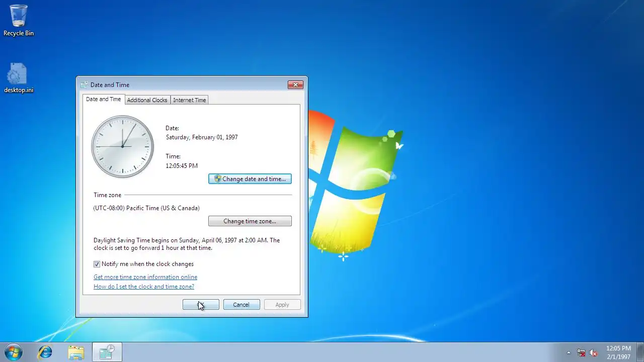Open the Recycle Bin desktop icon
The width and height of the screenshot is (644, 362).
point(19,21)
